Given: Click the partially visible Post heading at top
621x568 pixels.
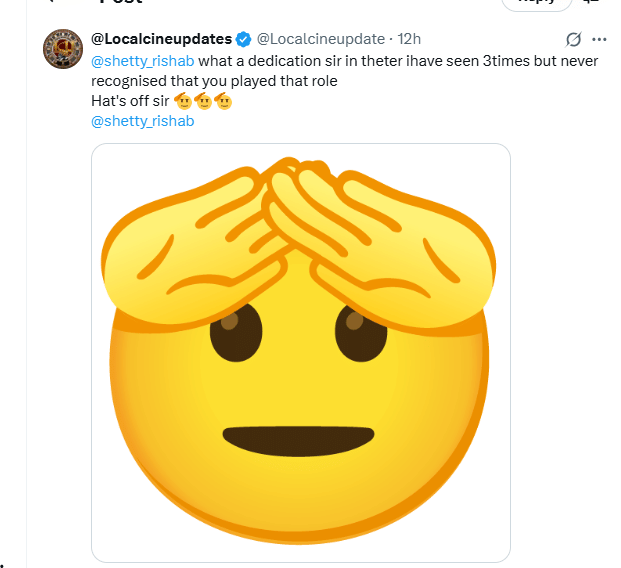Looking at the screenshot, I should pos(121,2).
